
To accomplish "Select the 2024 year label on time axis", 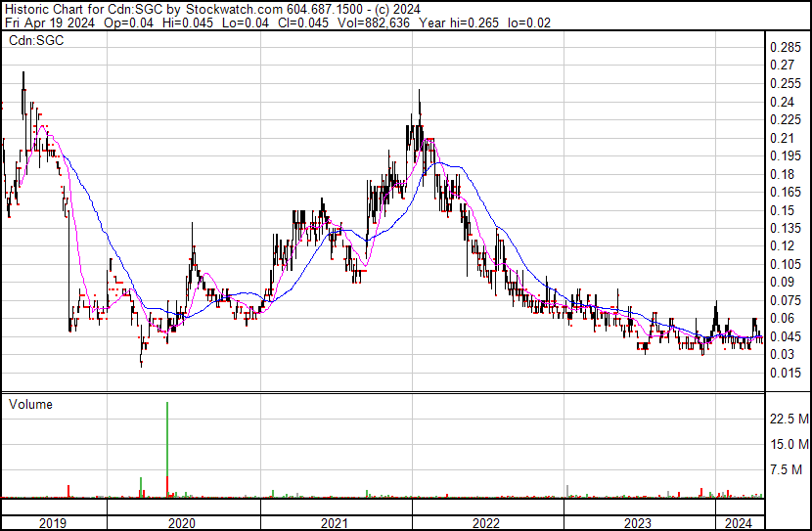I will (739, 522).
